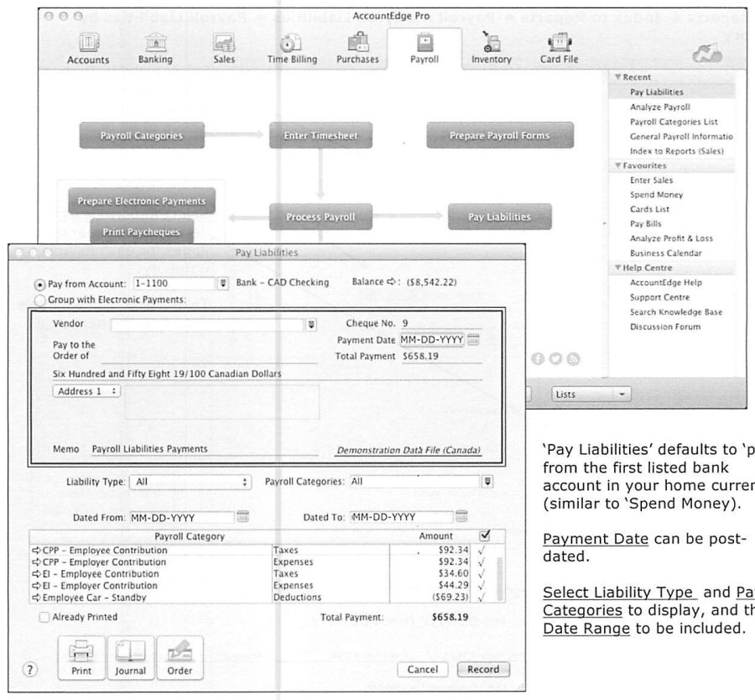Tick the Already Printed checkbox
755x700 pixels.
(x=44, y=617)
